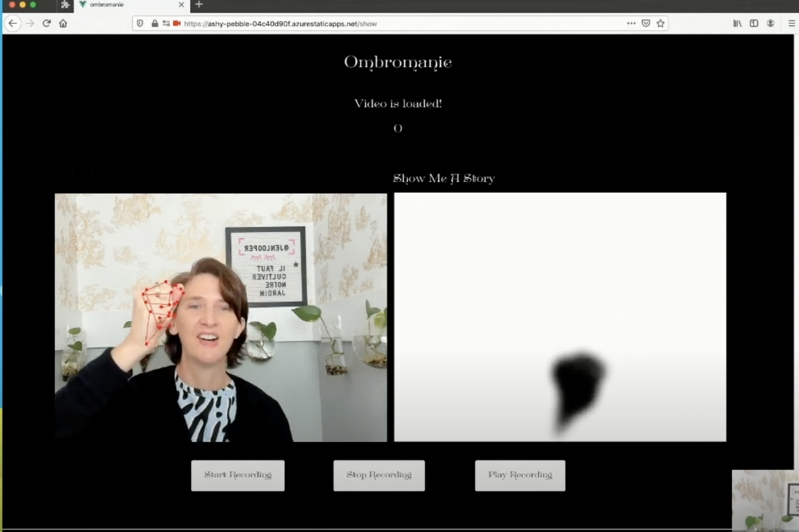Save page to Pocket icon
Screen dimensions: 799x532
coord(645,23)
